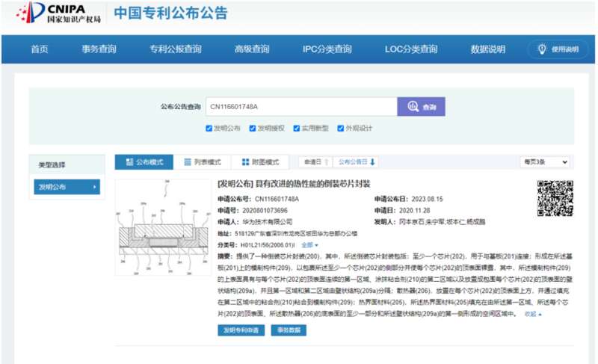Toggle the 外观设计 checkbox

[341, 128]
